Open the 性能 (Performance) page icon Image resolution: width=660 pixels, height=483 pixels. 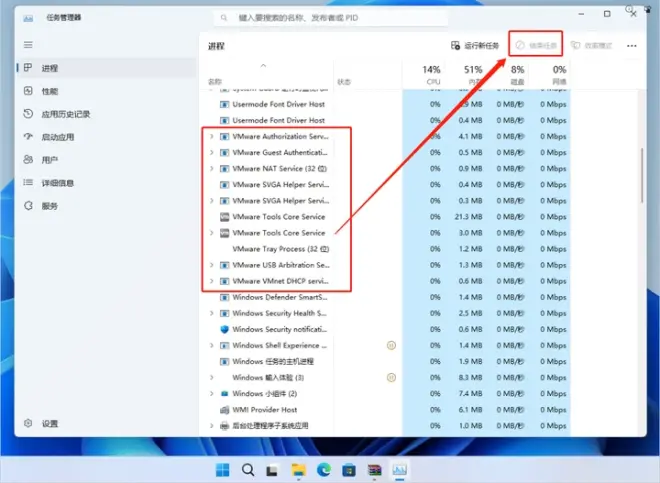click(28, 91)
